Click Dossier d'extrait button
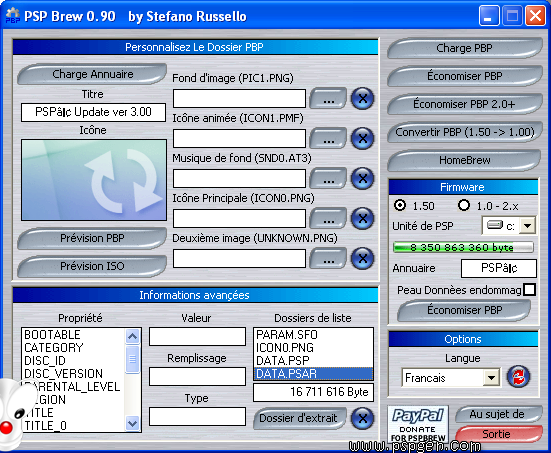This screenshot has width=551, height=453. pyautogui.click(x=299, y=418)
